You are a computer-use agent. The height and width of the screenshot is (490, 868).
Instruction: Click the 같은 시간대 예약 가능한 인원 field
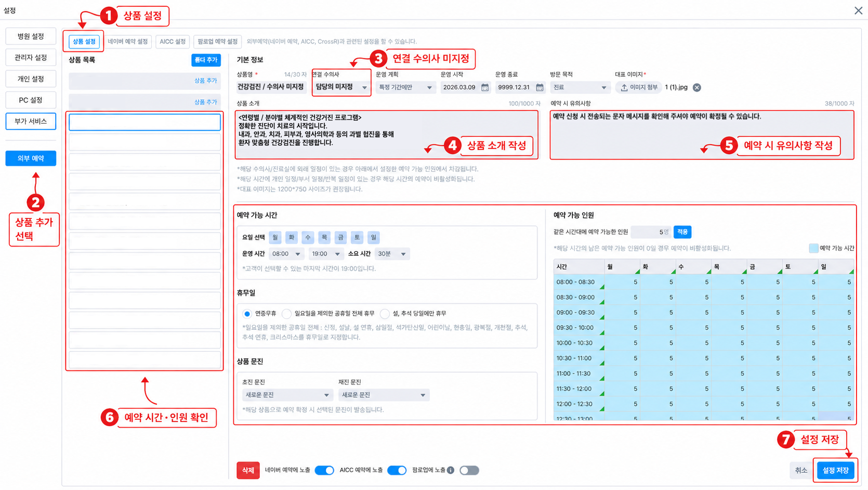point(651,232)
